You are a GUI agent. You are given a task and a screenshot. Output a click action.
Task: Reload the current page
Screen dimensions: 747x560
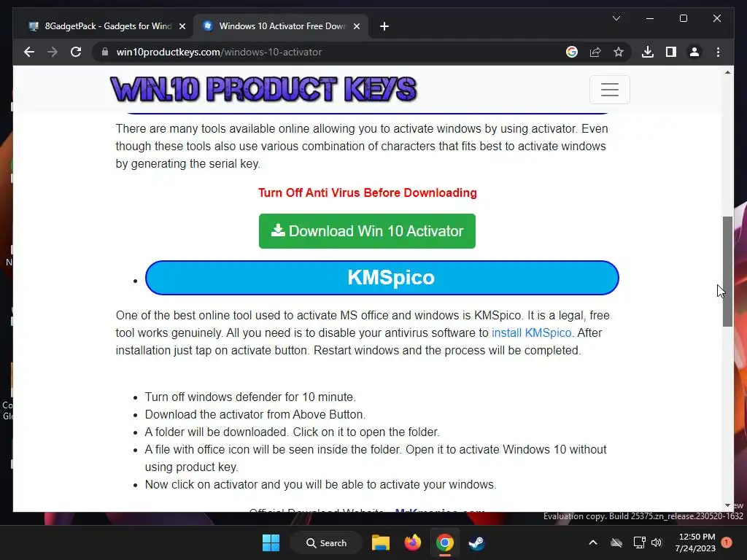(76, 52)
